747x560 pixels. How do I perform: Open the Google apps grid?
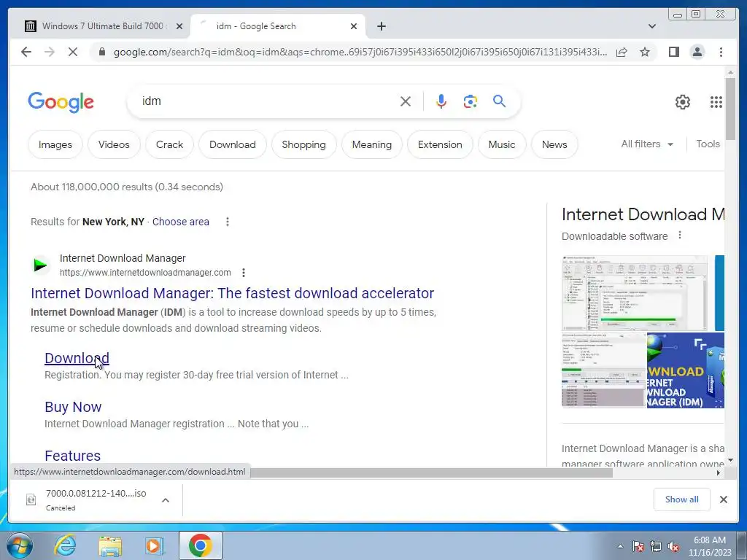pos(716,102)
